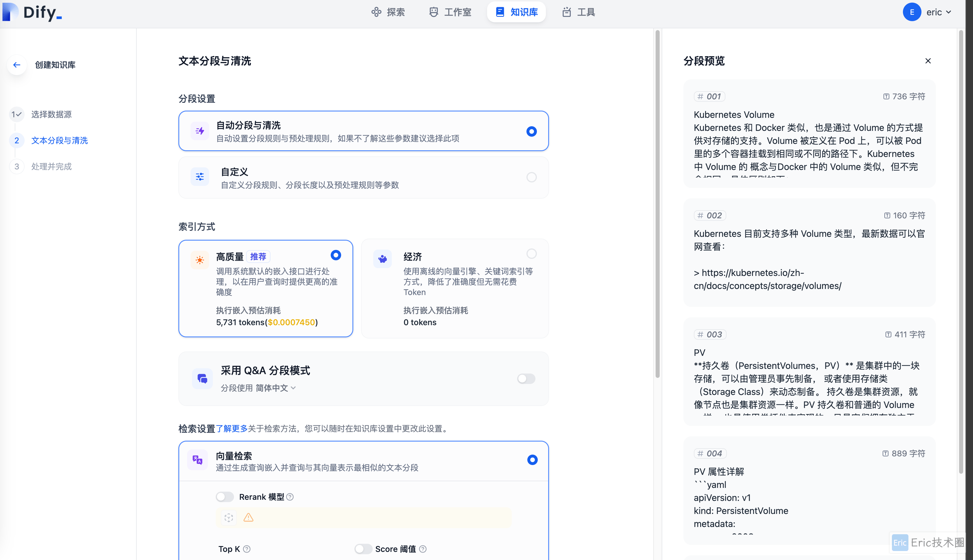973x560 pixels.
Task: Click the 0 tokens estimate text
Action: 420,322
